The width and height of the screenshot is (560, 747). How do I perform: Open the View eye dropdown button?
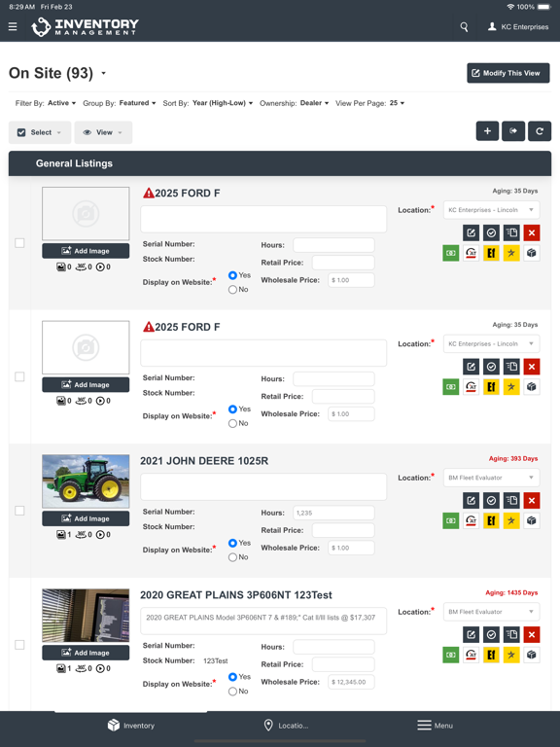coord(103,132)
